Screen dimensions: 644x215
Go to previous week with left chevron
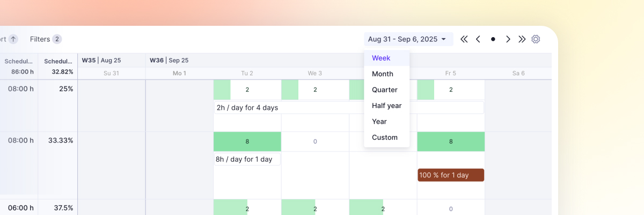pos(478,39)
